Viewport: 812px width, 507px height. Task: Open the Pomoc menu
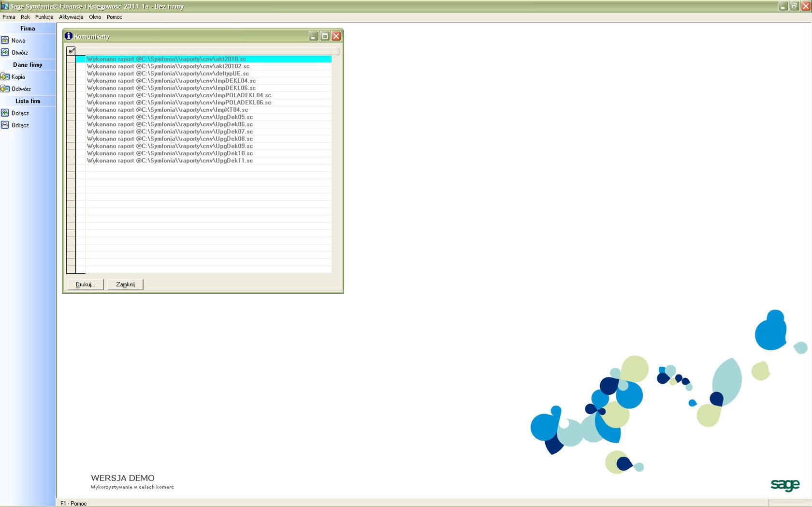click(x=114, y=17)
